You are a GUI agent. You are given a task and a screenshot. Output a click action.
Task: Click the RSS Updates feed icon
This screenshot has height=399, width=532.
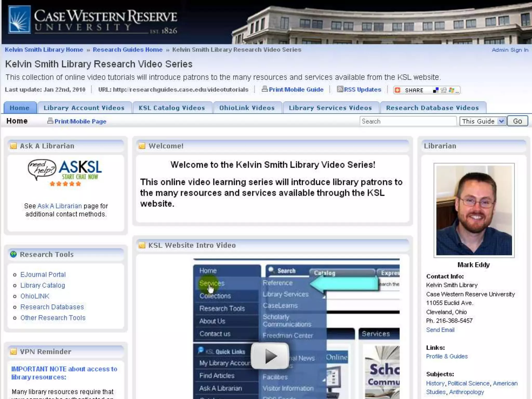340,89
